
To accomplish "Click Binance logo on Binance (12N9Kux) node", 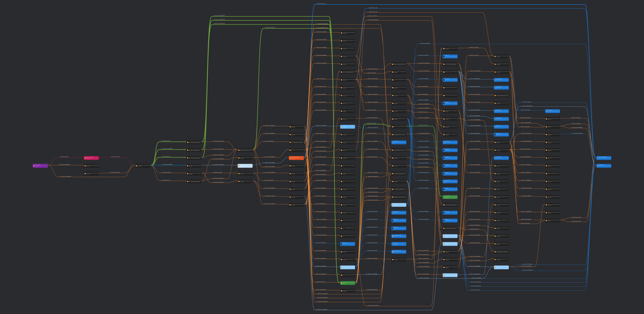I will [392, 213].
